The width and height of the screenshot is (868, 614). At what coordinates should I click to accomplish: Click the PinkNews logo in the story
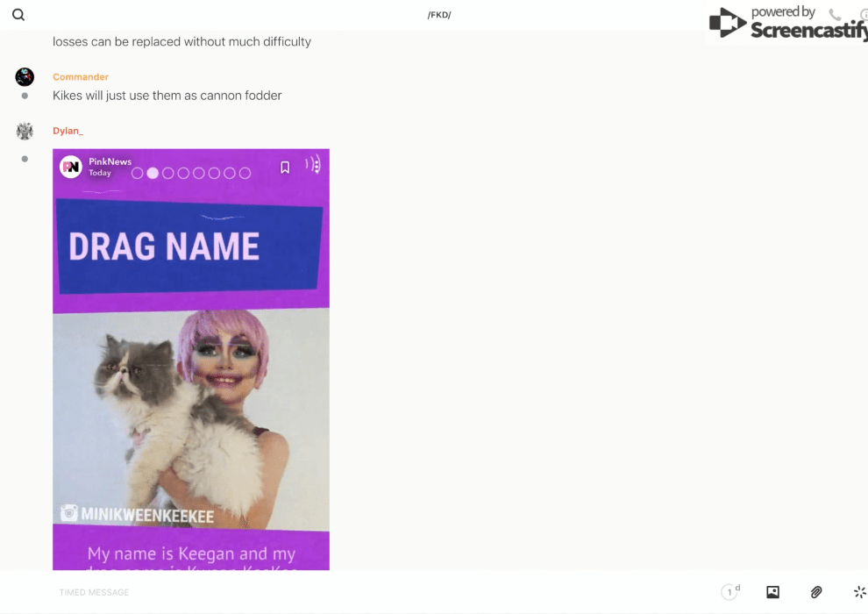coord(71,167)
